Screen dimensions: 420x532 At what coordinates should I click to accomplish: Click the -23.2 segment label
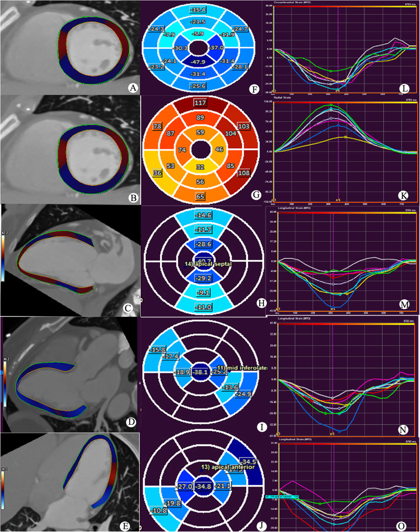156,67
